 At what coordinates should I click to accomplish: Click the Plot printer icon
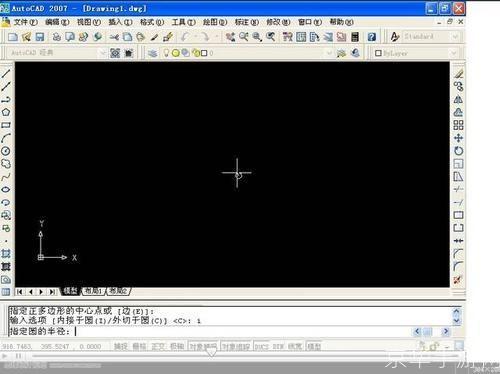(57, 37)
